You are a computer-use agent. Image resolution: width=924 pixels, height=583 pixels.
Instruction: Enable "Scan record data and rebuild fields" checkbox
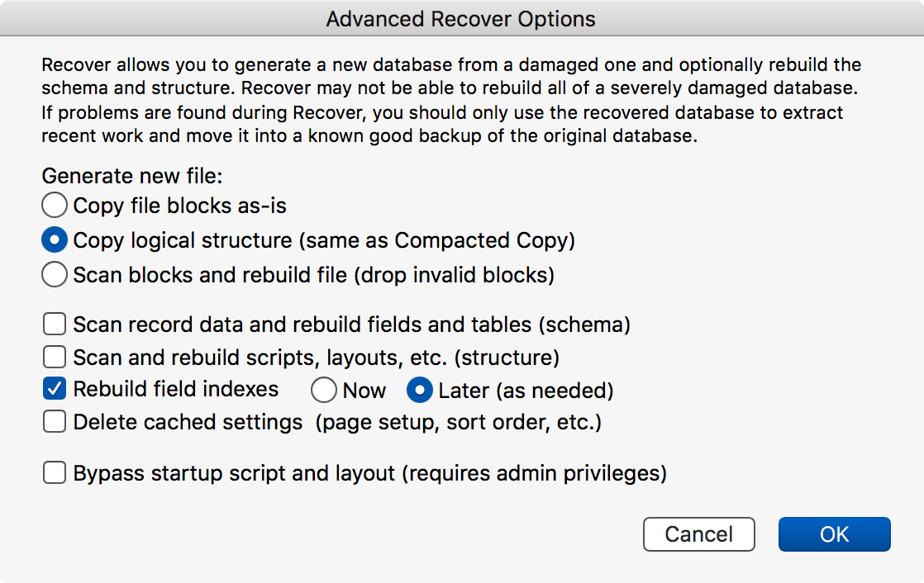[x=55, y=325]
